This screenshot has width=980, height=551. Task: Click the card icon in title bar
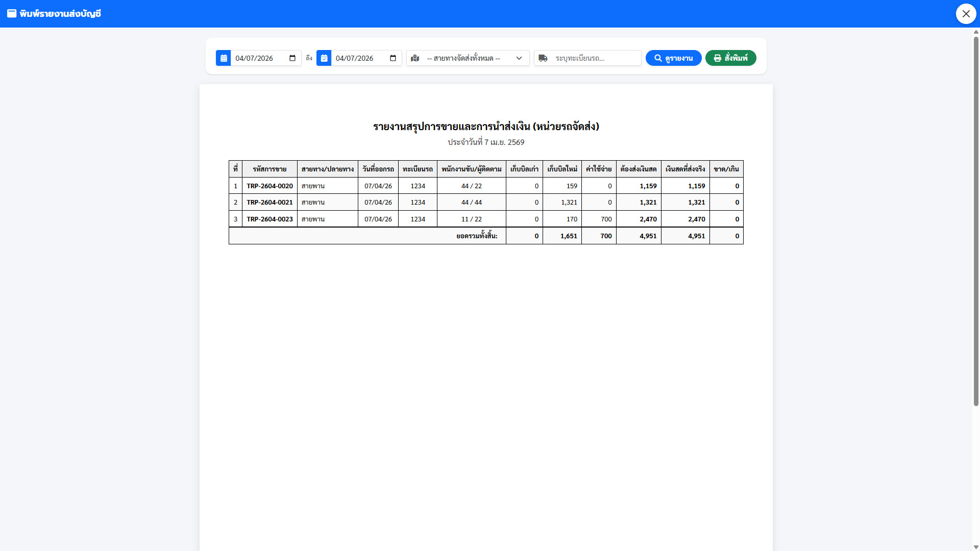(12, 14)
